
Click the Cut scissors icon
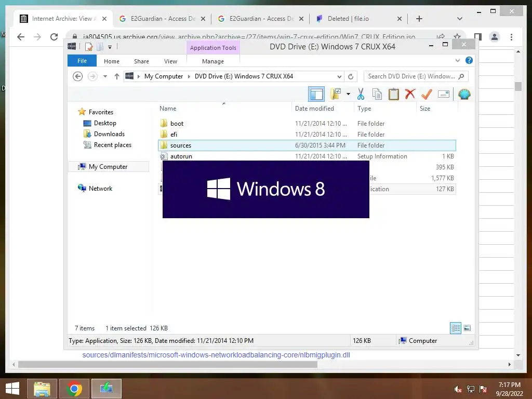[x=361, y=94]
